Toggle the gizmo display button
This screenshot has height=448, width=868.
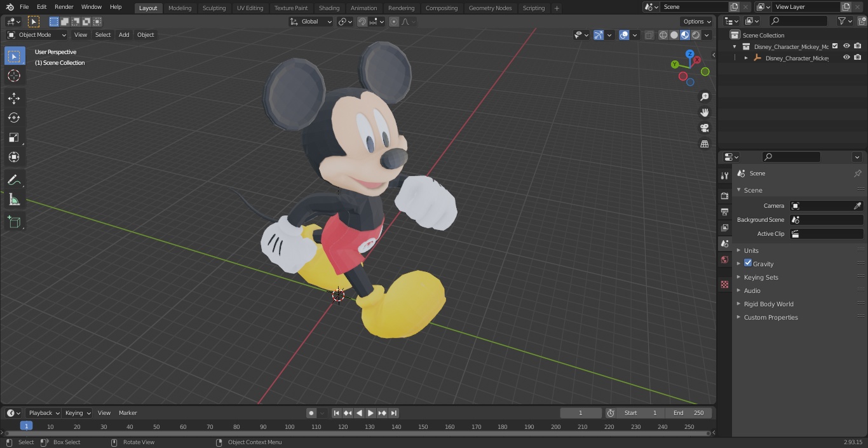(599, 35)
